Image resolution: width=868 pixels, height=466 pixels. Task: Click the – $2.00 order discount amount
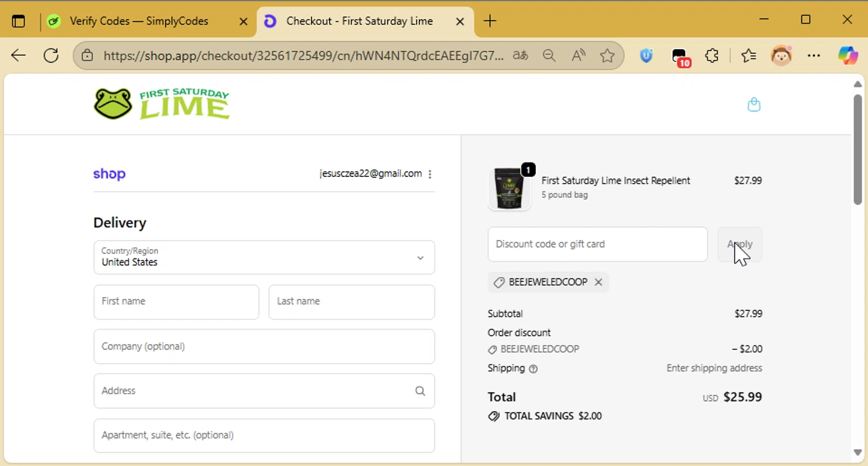tap(747, 349)
